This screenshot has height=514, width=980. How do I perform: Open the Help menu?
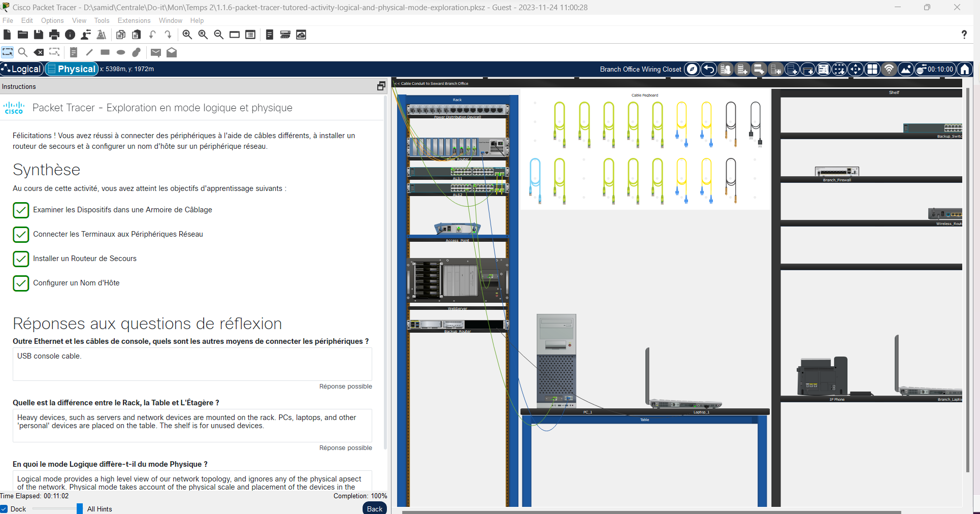click(197, 20)
